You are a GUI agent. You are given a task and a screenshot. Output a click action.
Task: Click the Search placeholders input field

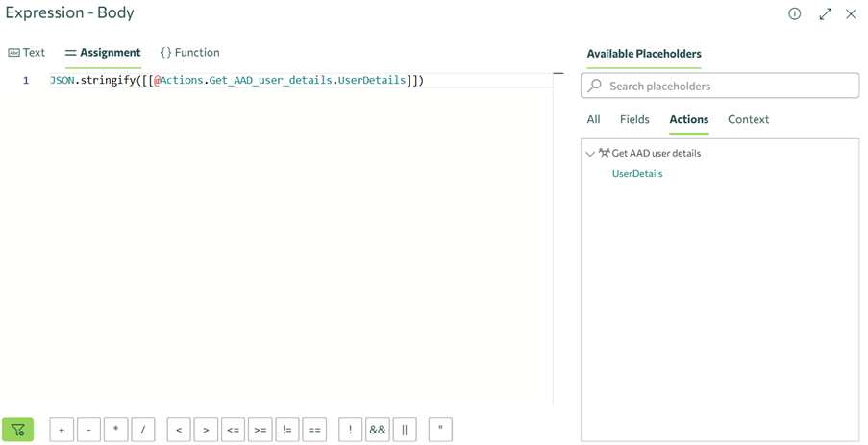[x=731, y=87]
